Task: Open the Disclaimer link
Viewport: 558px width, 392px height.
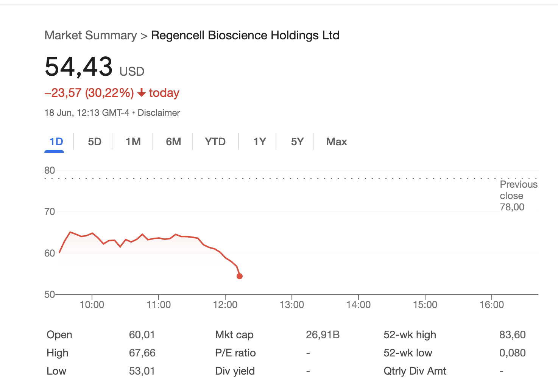Action: tap(159, 113)
